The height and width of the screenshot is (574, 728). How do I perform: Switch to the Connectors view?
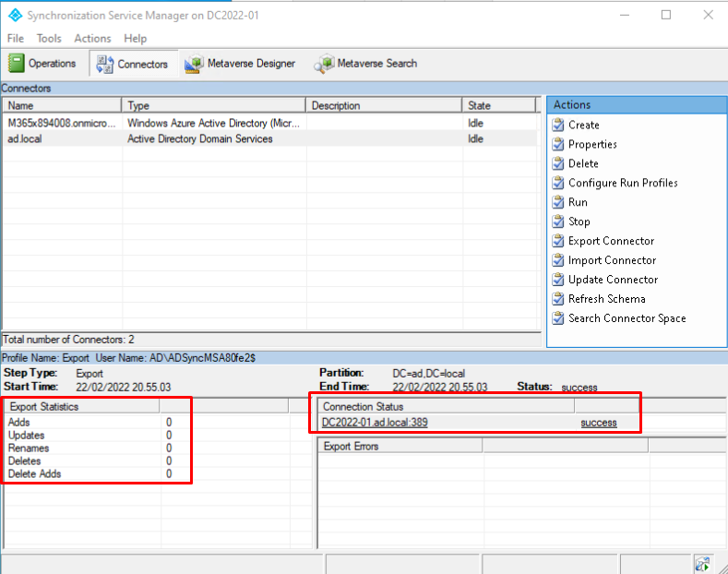pos(131,64)
